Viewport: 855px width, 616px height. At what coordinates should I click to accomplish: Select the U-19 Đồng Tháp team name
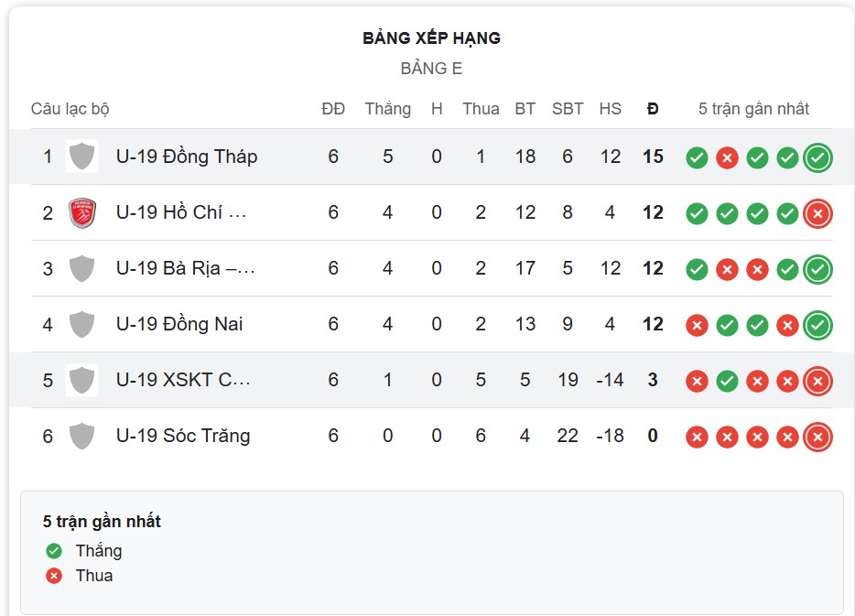186,157
